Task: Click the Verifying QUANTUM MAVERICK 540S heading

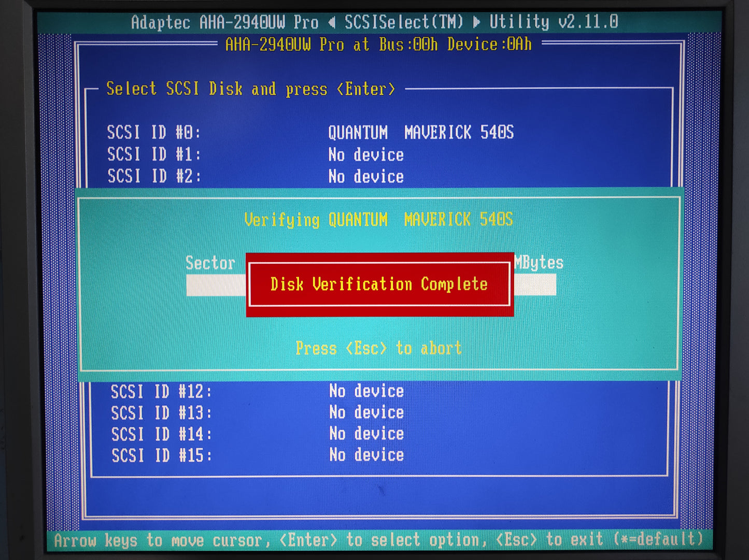Action: 378,220
